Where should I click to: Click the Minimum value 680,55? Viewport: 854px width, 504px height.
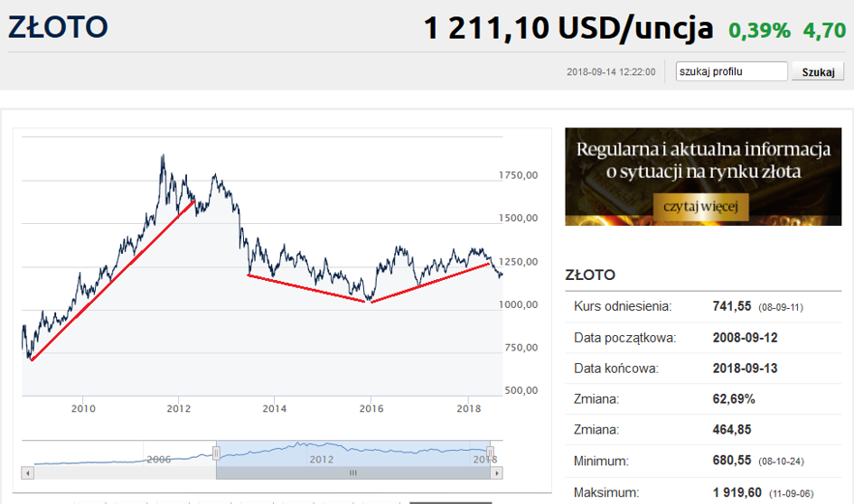click(731, 461)
